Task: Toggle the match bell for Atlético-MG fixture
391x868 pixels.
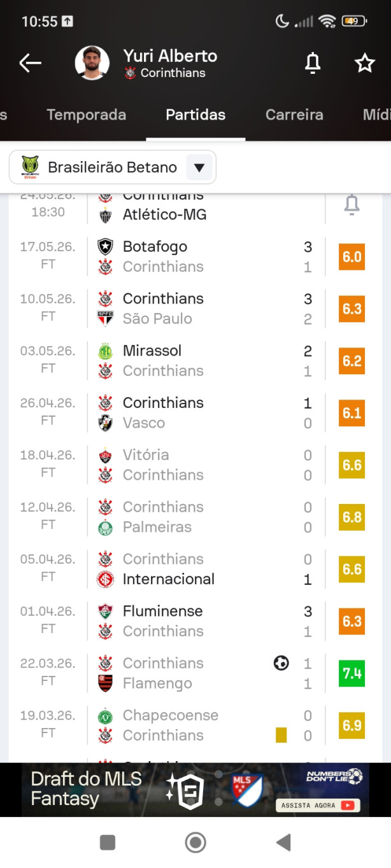Action: [352, 205]
